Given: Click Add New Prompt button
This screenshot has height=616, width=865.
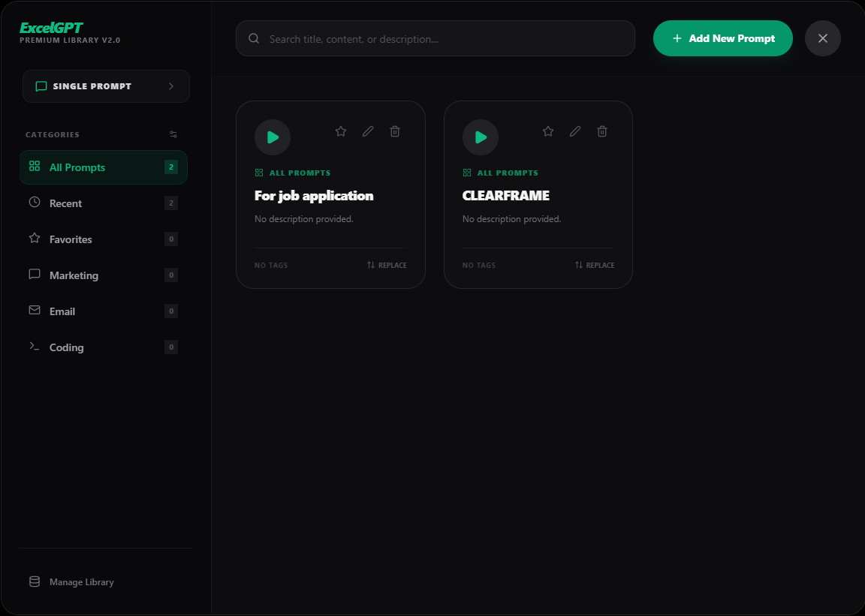Looking at the screenshot, I should click(x=722, y=38).
